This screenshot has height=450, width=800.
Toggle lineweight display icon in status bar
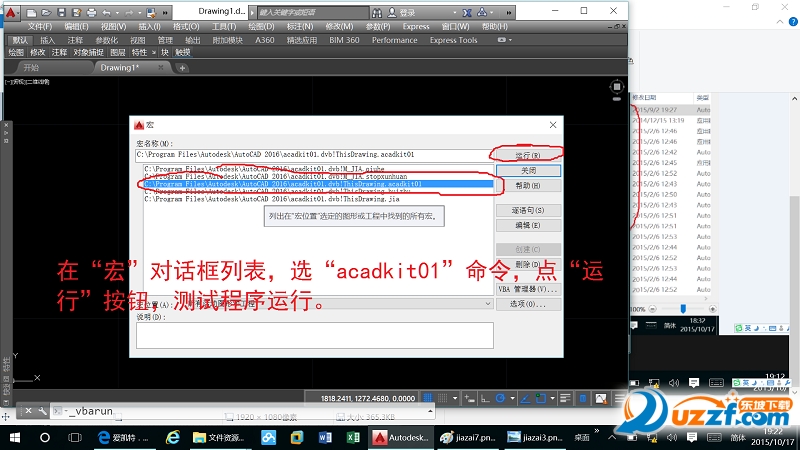(565, 398)
